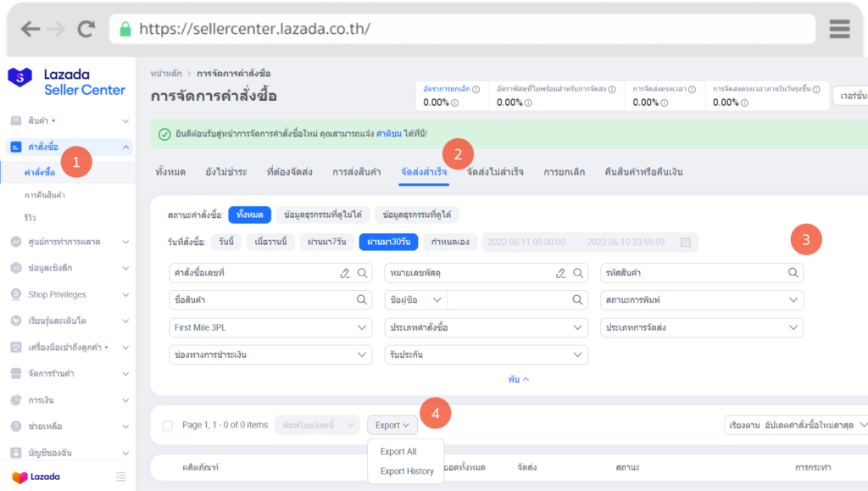Click the Export button
This screenshot has width=868, height=491.
(x=392, y=425)
